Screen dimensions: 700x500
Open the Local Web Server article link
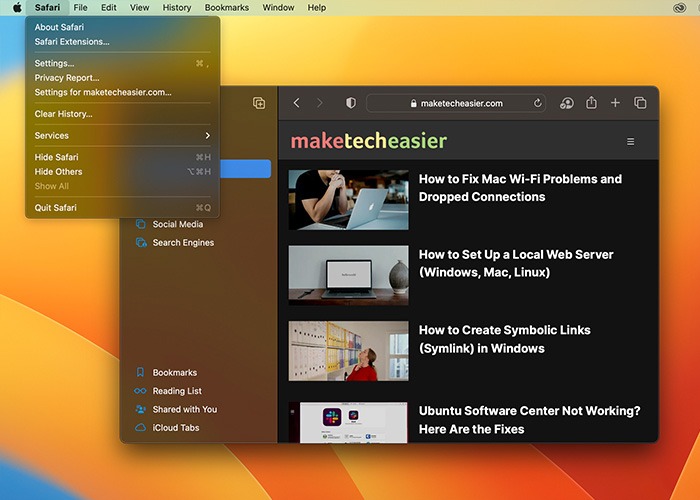click(516, 263)
